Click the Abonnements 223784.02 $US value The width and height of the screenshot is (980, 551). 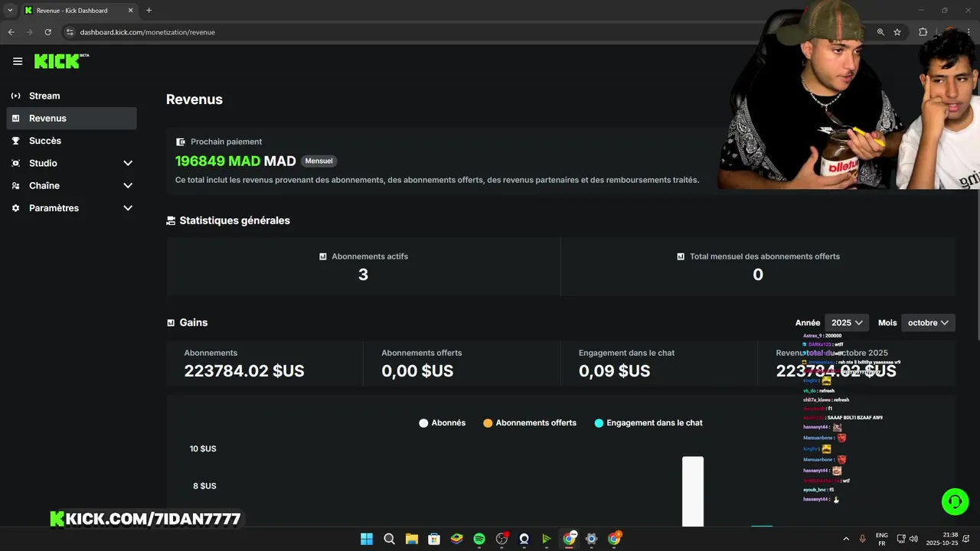tap(244, 371)
